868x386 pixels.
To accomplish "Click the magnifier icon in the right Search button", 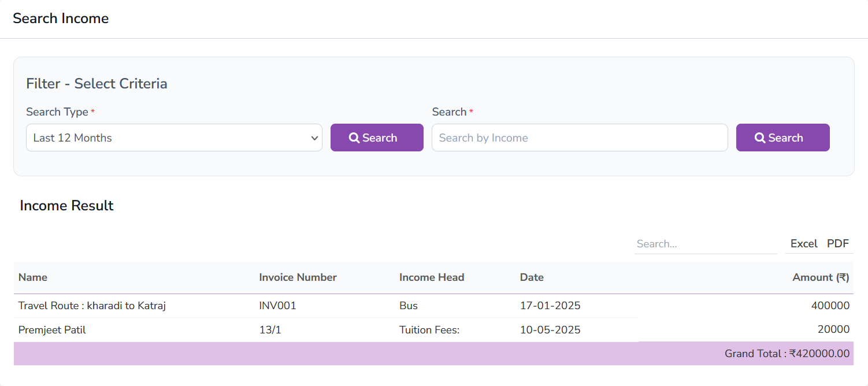I will [x=760, y=138].
